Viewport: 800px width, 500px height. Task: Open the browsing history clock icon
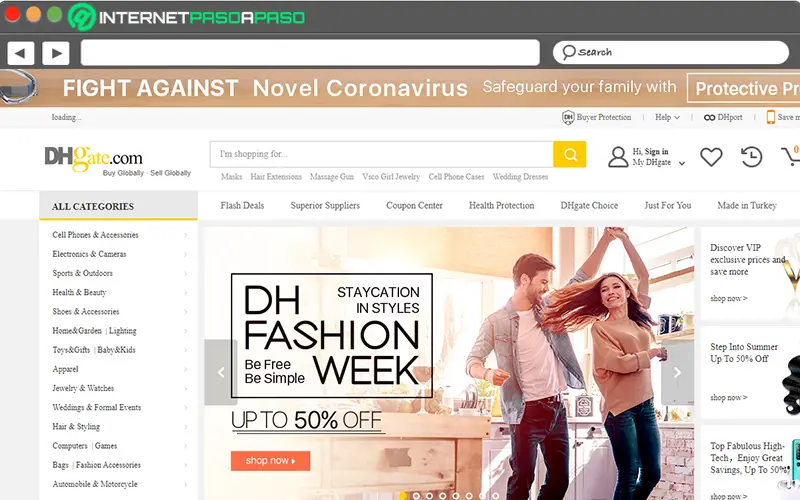pyautogui.click(x=751, y=157)
